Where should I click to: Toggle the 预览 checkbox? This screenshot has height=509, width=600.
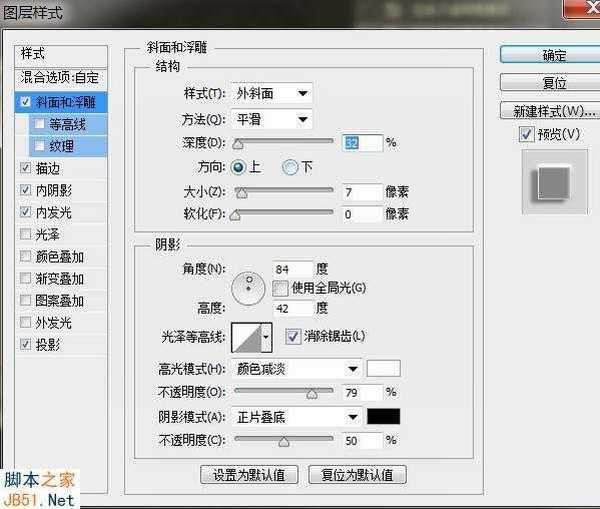pos(526,134)
